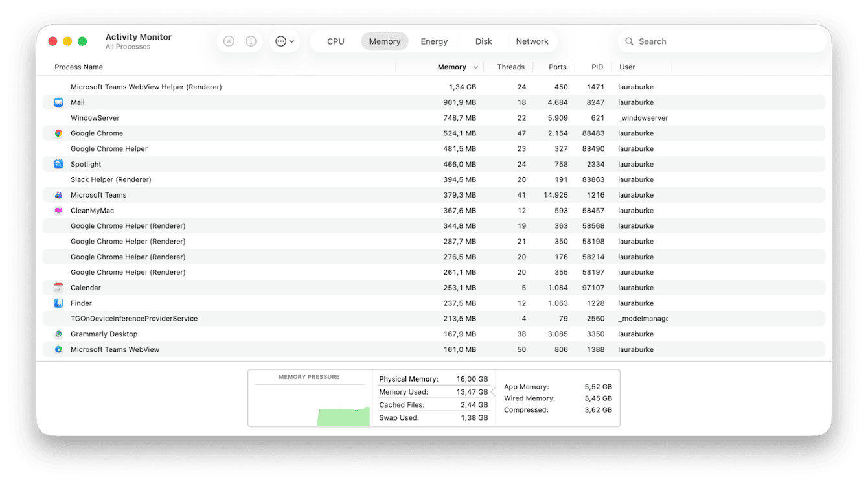Sort processes by the PID column

pos(597,67)
